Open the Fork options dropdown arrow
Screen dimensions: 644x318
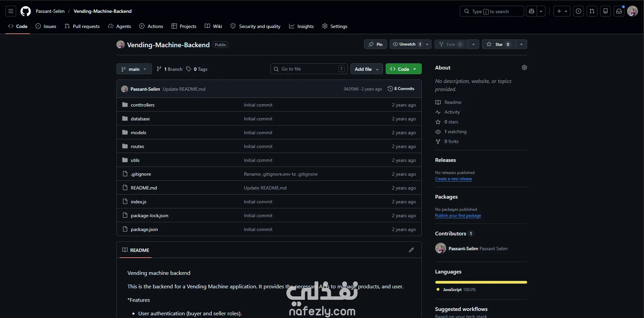473,44
